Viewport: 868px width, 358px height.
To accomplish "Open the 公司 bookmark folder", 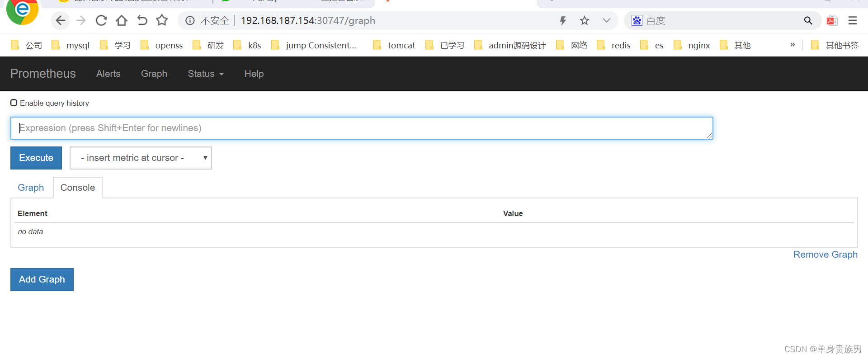I will tap(27, 45).
